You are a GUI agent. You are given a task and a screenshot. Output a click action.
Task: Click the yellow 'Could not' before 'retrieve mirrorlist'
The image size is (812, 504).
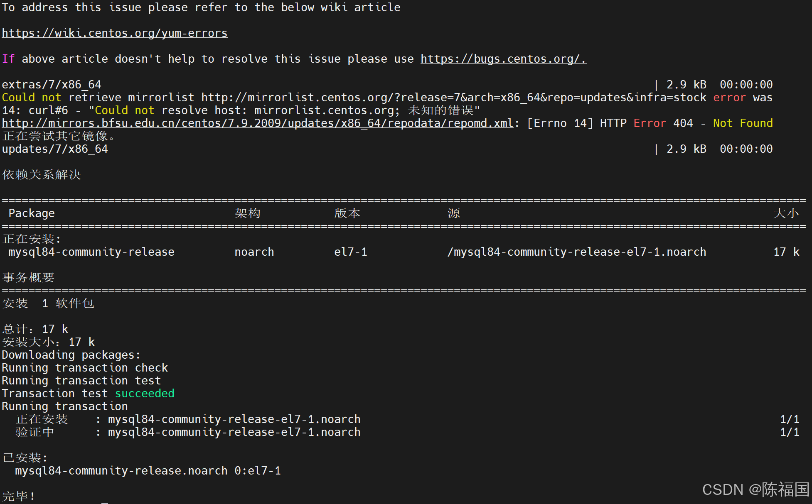[x=32, y=98]
